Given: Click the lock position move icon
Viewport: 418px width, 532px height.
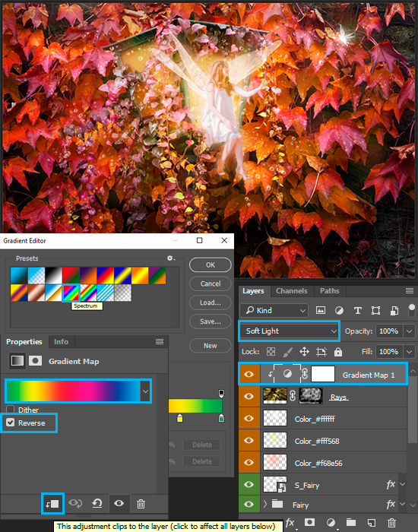Looking at the screenshot, I should 304,352.
